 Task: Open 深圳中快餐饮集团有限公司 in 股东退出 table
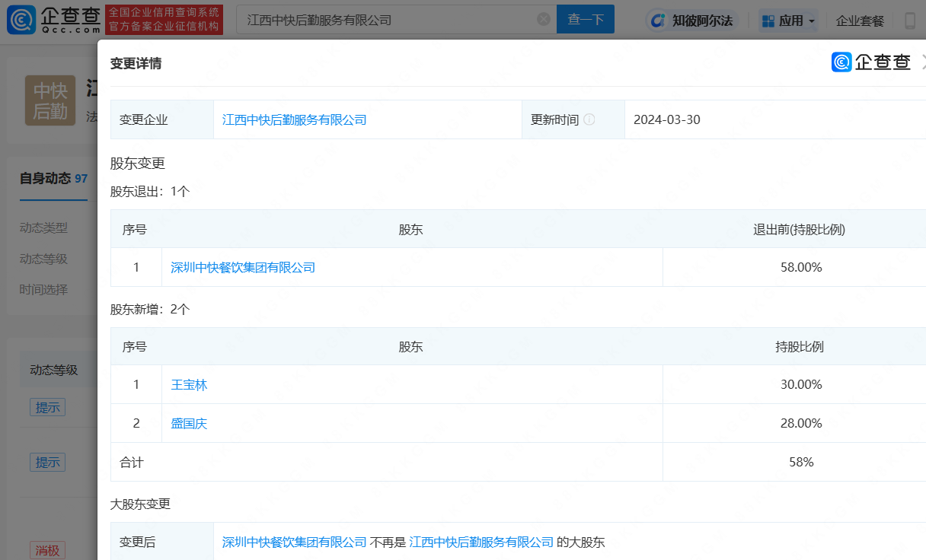[x=243, y=267]
